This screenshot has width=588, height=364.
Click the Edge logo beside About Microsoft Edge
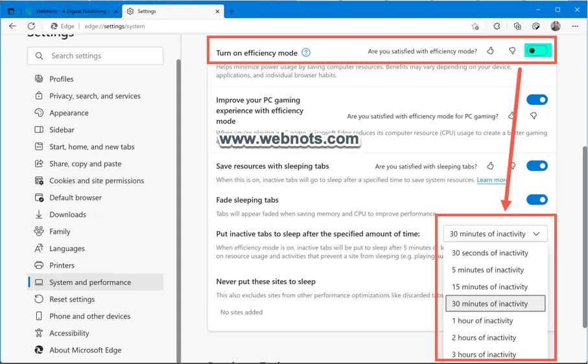[x=39, y=350]
